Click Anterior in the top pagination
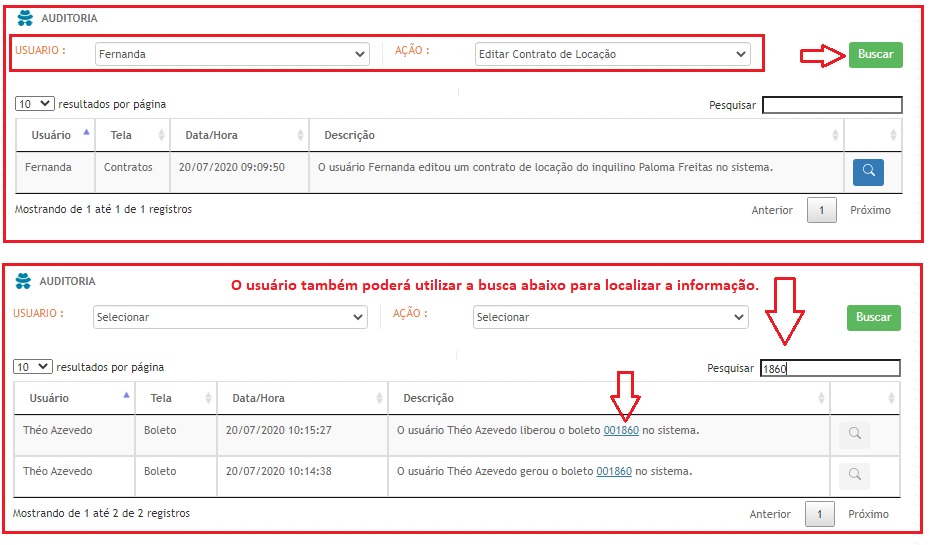 pyautogui.click(x=771, y=210)
